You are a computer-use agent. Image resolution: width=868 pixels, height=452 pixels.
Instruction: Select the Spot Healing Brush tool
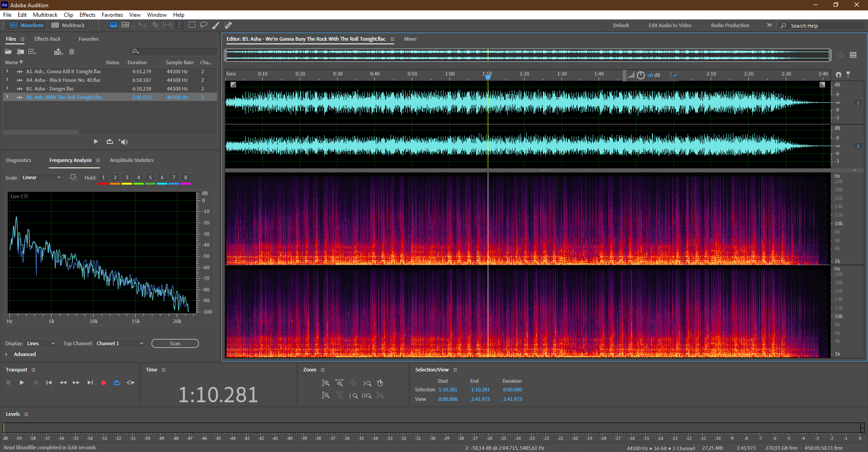pos(228,25)
